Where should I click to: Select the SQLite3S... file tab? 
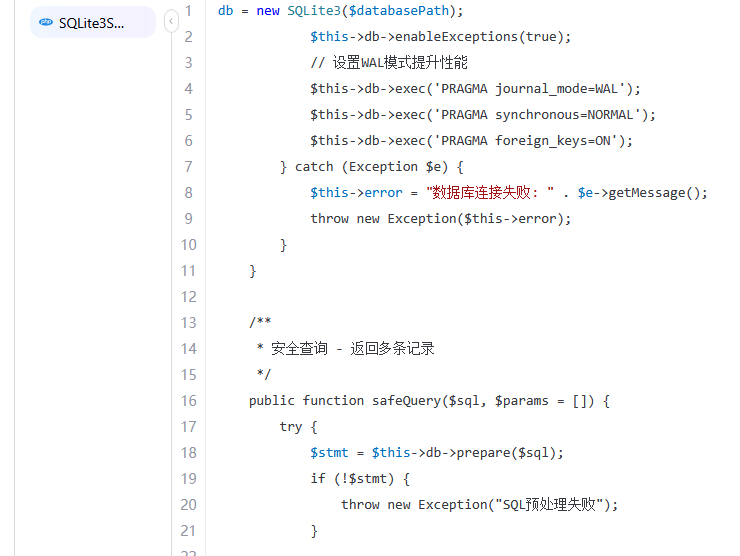(x=92, y=22)
